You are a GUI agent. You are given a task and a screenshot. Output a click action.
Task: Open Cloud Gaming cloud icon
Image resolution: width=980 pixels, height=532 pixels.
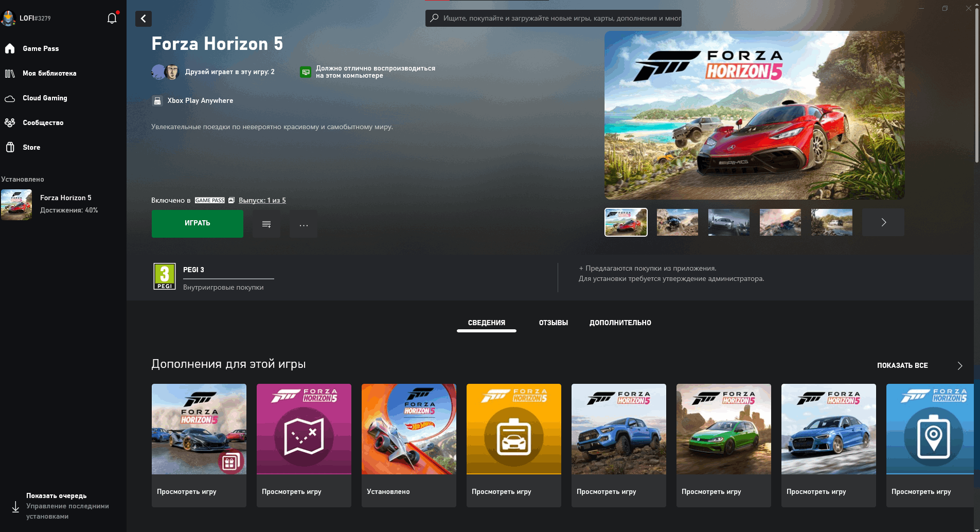tap(10, 98)
